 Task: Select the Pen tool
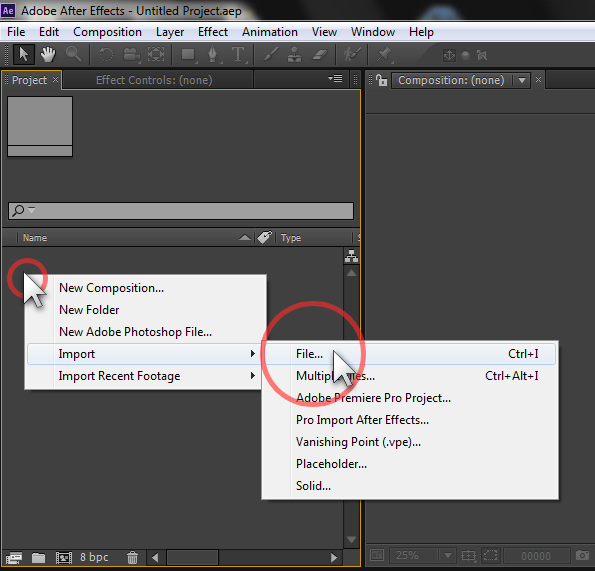[212, 54]
